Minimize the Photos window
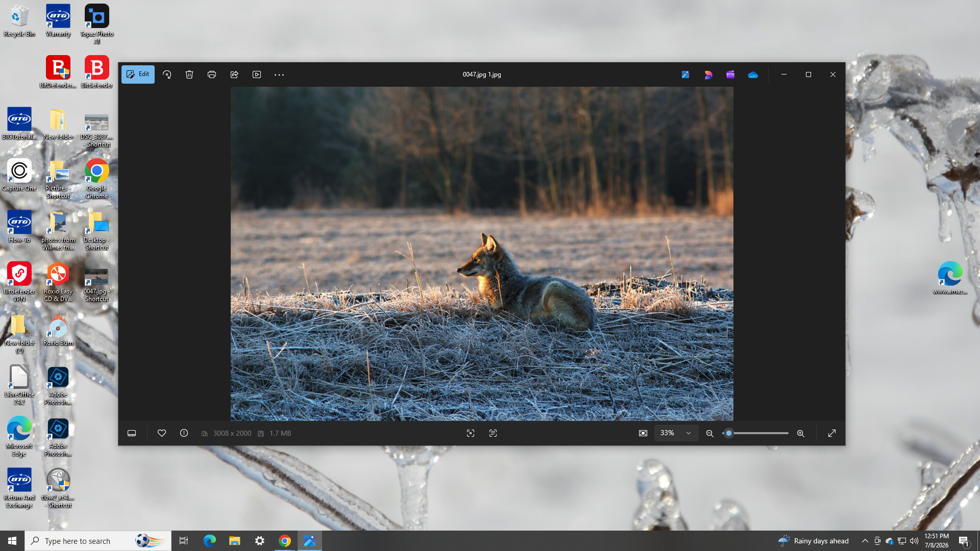The width and height of the screenshot is (980, 551). pos(784,74)
